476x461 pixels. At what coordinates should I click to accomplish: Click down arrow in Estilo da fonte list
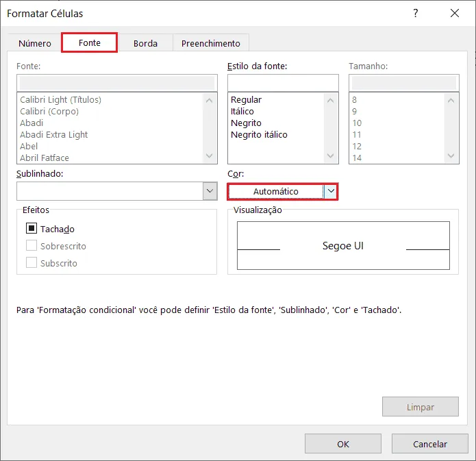tap(330, 155)
